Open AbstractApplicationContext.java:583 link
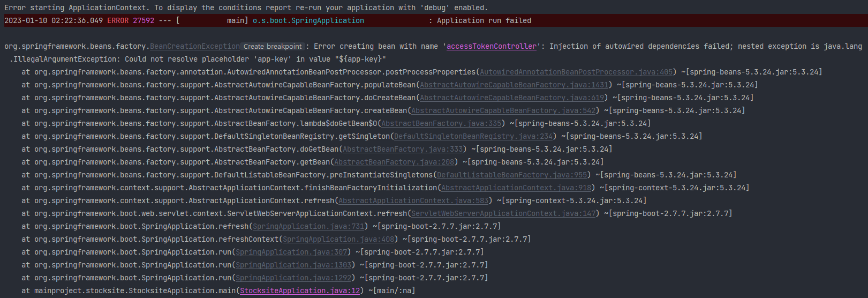The width and height of the screenshot is (868, 298). point(413,201)
